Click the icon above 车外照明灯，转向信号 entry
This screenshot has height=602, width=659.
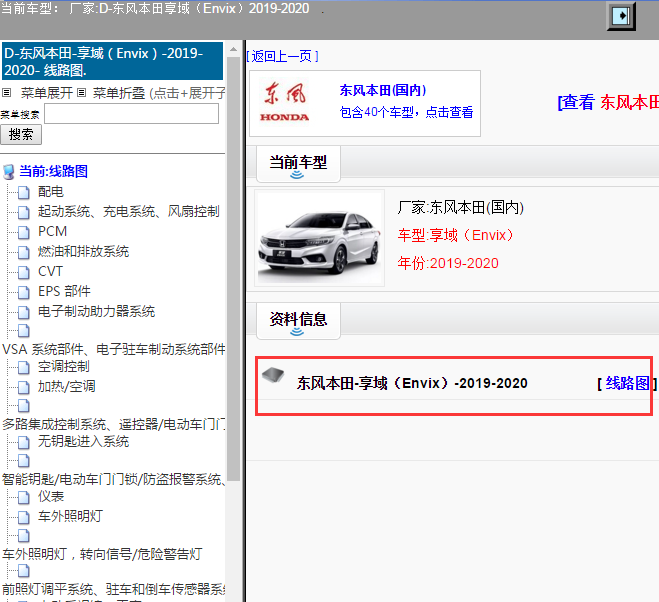pos(24,536)
